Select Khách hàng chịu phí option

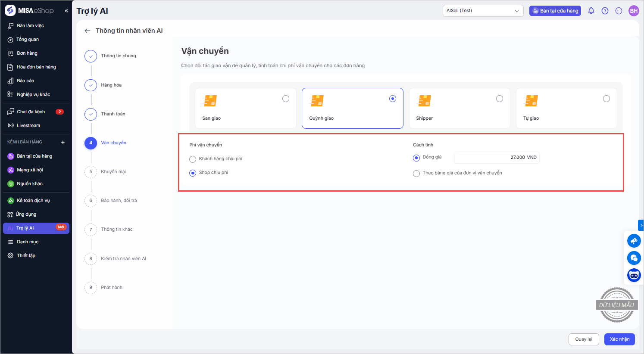[x=193, y=159]
